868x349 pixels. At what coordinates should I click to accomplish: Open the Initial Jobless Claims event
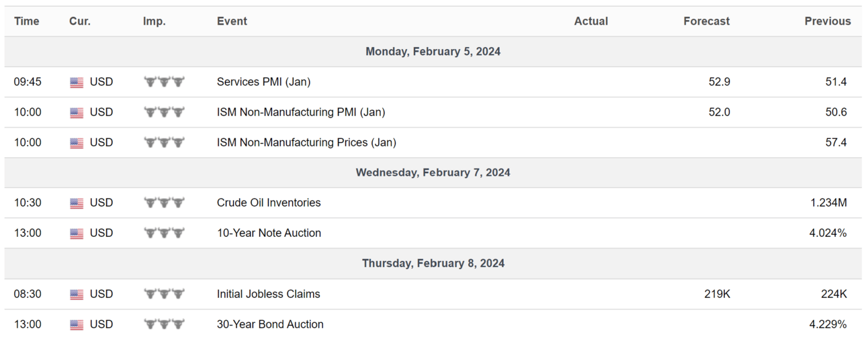pos(269,294)
